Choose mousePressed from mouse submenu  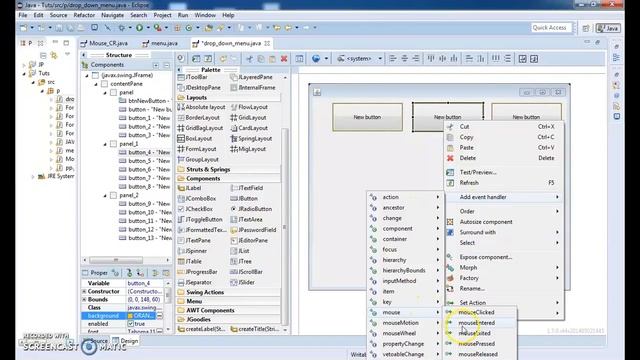tap(476, 344)
